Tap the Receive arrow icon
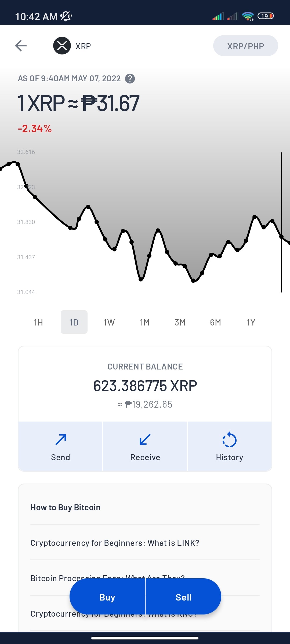Screen dimensions: 290x644 coord(145,440)
